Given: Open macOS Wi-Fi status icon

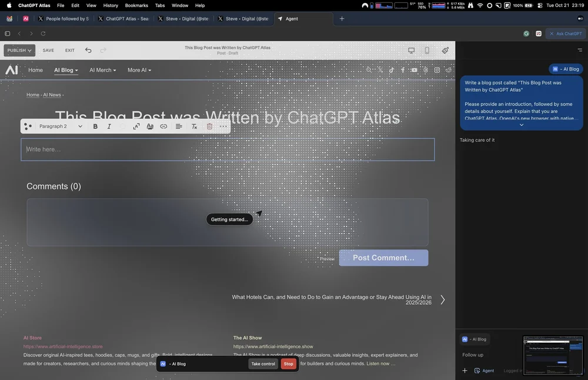Looking at the screenshot, I should pos(480,5).
